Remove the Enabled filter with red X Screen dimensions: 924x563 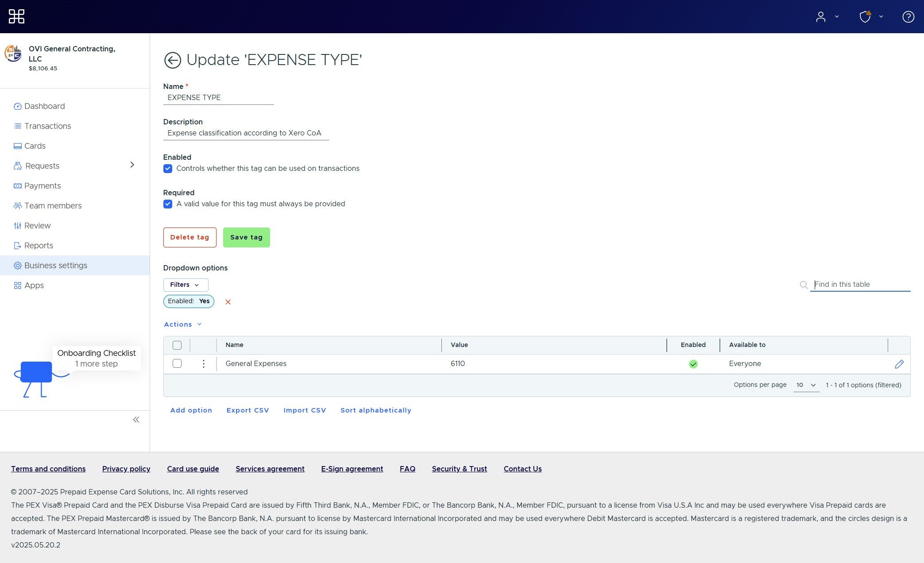[228, 302]
